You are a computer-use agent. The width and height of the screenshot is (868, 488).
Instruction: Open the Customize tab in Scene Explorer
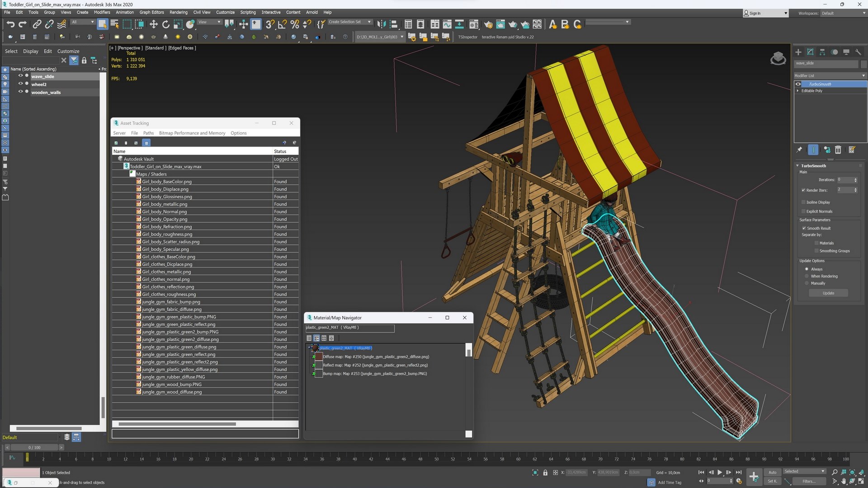click(68, 51)
